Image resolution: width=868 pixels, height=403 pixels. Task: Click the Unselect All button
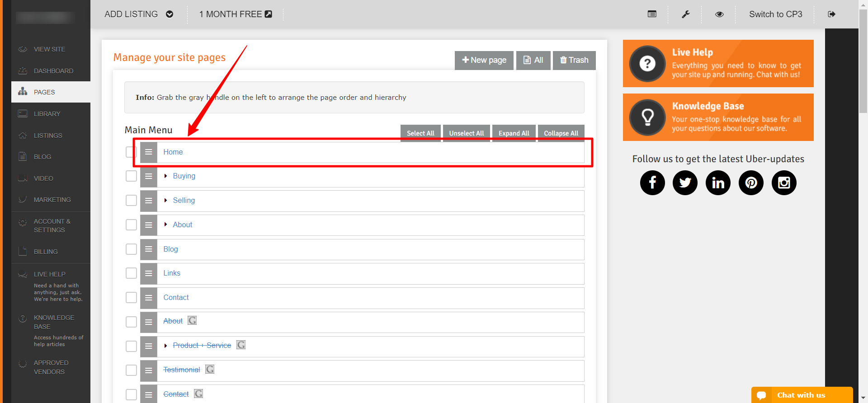[467, 133]
